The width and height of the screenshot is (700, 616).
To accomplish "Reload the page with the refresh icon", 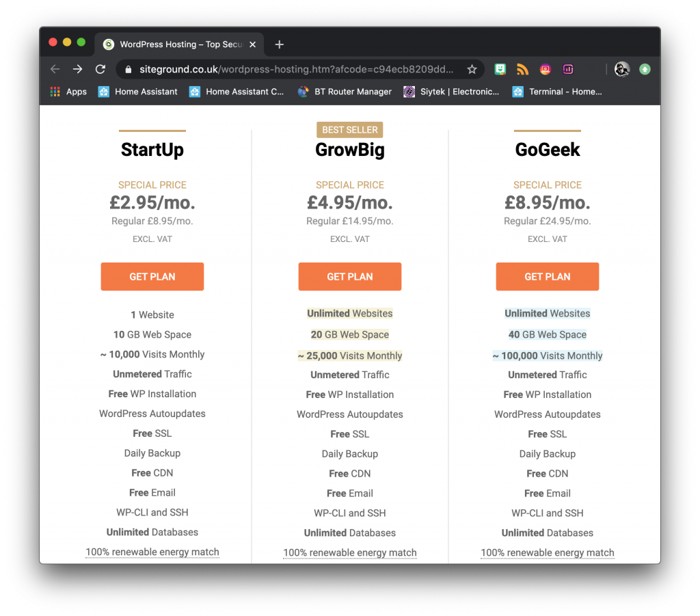I will (x=100, y=69).
